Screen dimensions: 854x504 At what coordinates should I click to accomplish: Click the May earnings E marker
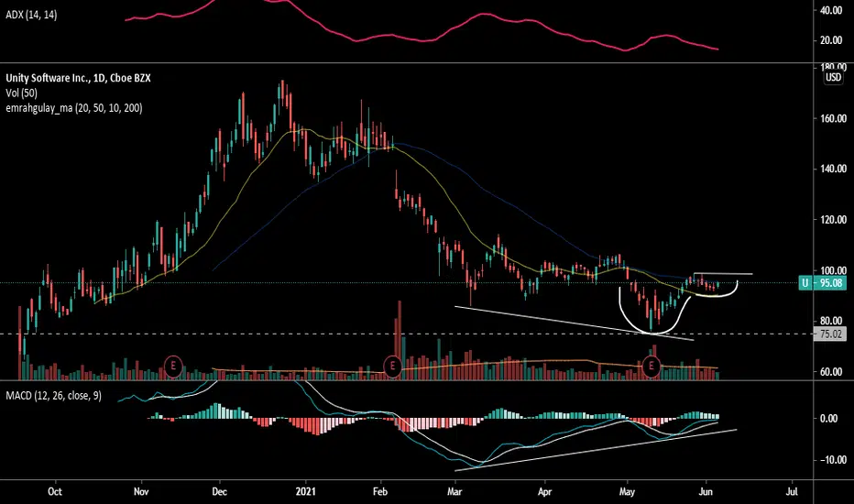point(651,366)
